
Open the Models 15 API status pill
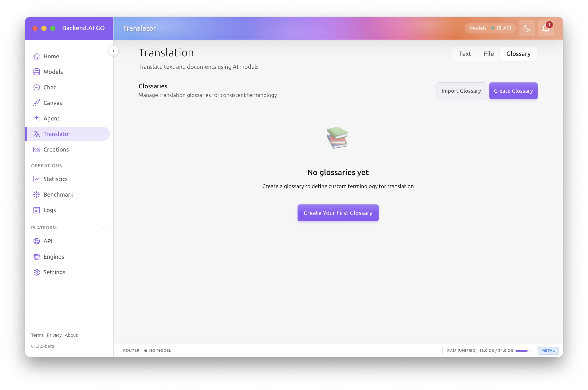(490, 28)
